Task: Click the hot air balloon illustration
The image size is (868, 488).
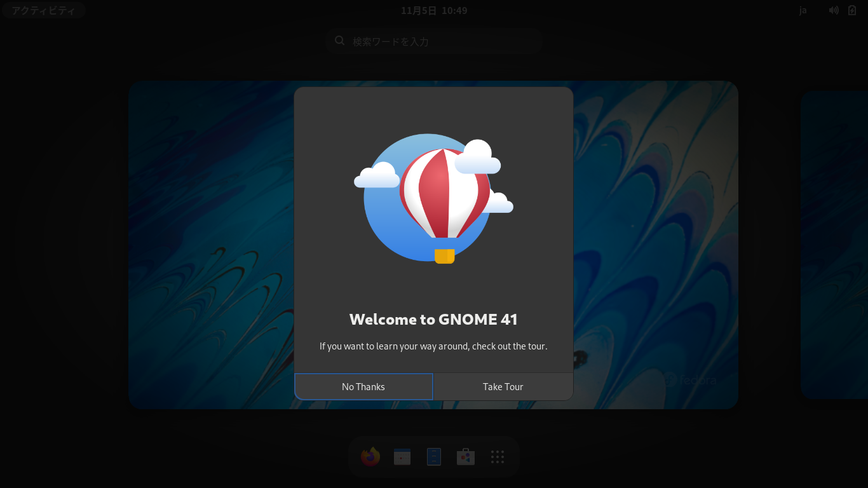Action: (x=434, y=200)
